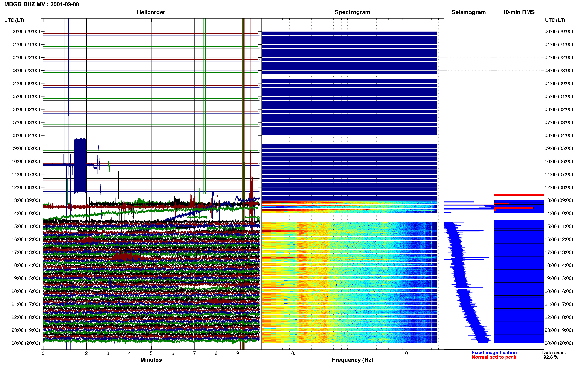
Task: Click the "Seismogram" panel heading
Action: coord(468,12)
